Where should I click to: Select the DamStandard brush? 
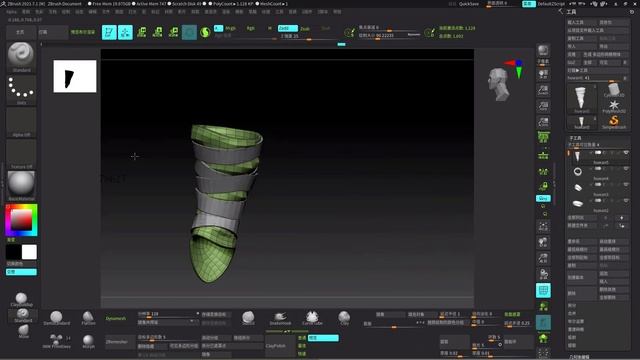(x=56, y=318)
